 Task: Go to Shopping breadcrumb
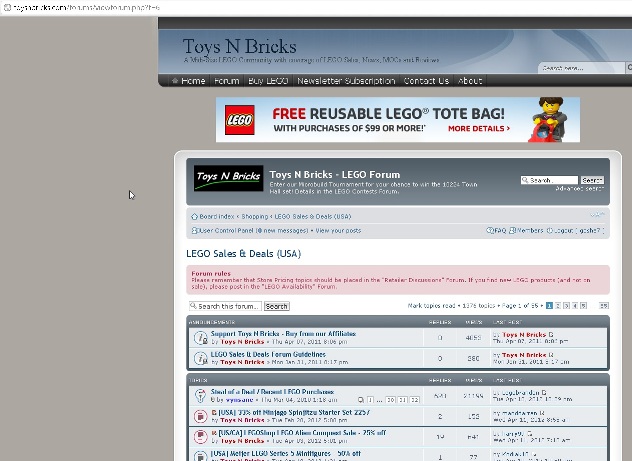click(255, 216)
